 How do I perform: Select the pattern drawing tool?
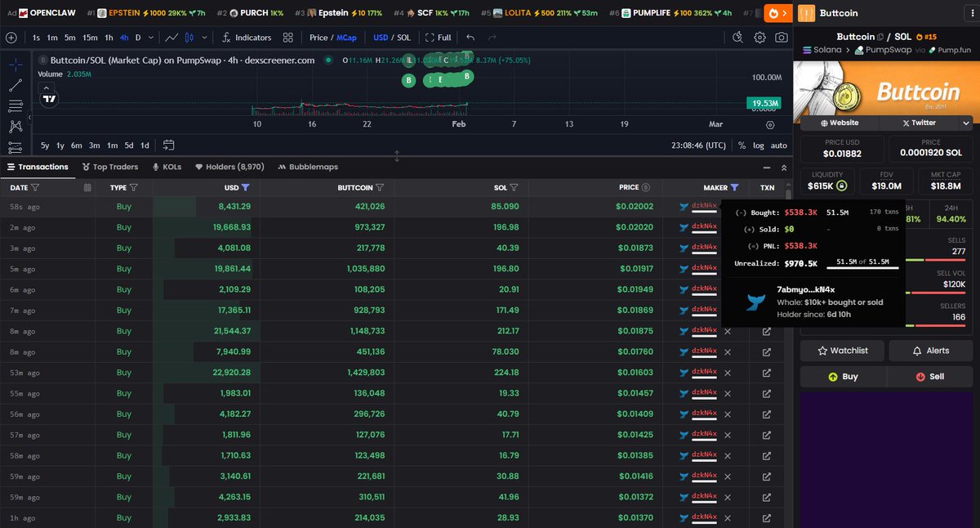point(15,127)
